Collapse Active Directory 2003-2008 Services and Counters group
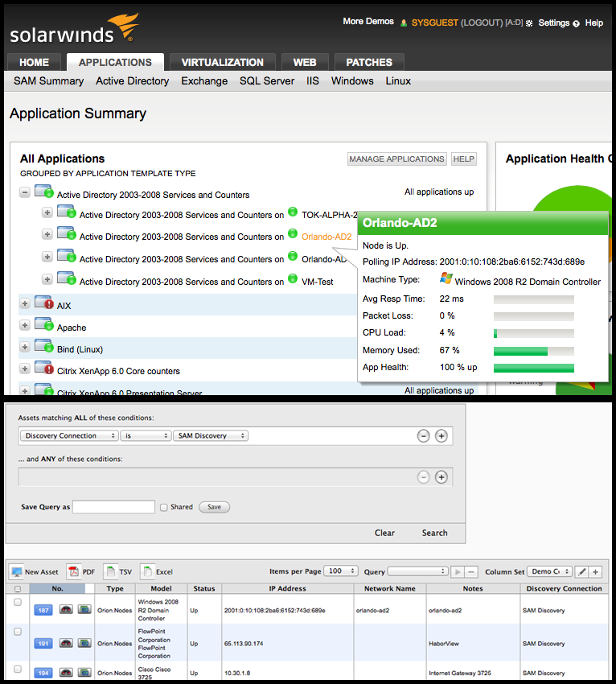This screenshot has height=684, width=616. [x=25, y=192]
